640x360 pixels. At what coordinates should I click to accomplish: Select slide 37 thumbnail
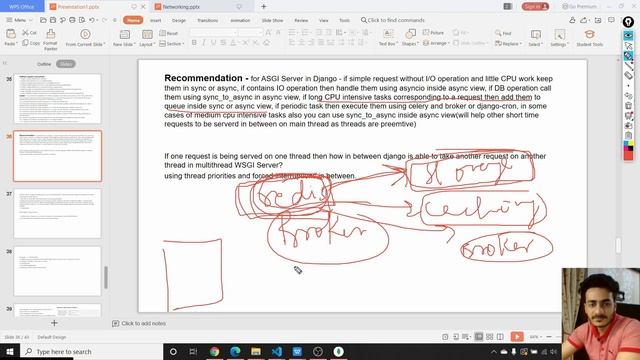point(57,213)
